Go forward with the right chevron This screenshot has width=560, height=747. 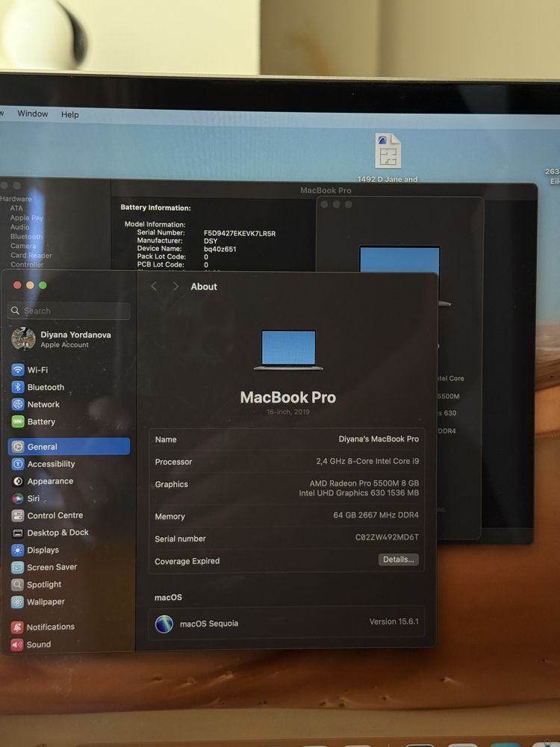(x=175, y=286)
